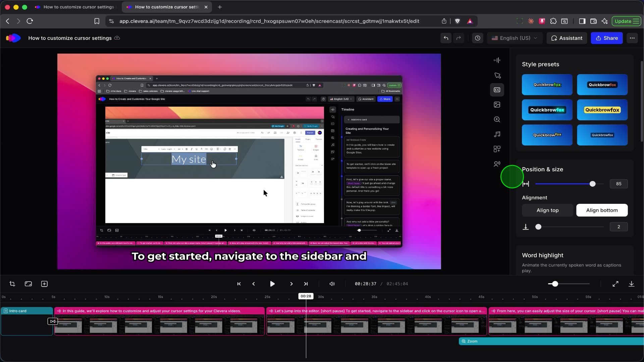Jump to the end of the video
Viewport: 644px width, 362px height.
click(306, 284)
